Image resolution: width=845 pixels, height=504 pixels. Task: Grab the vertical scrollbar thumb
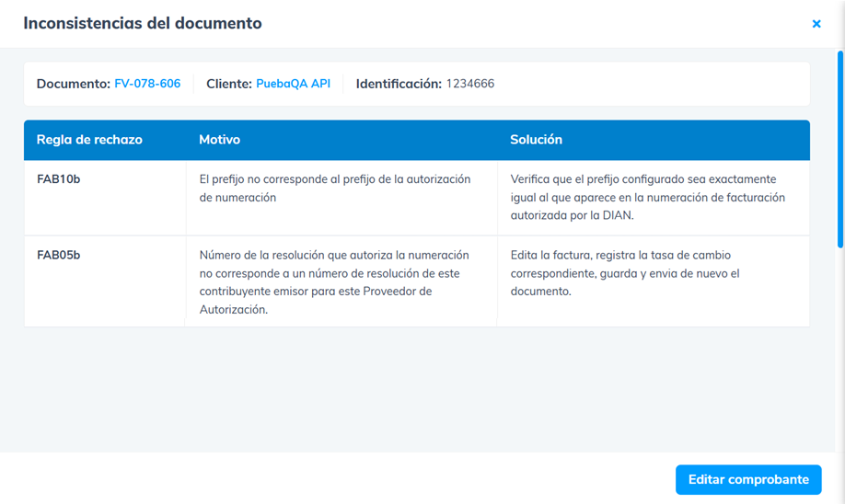(x=839, y=147)
